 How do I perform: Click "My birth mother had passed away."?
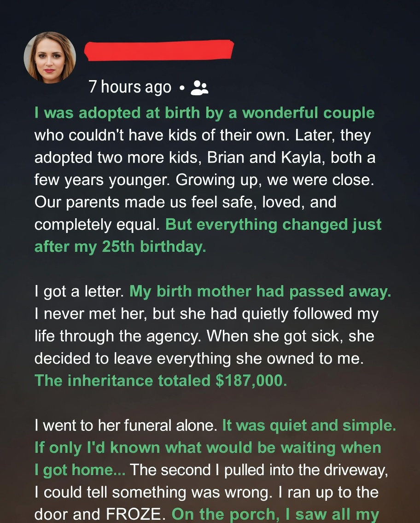[260, 291]
